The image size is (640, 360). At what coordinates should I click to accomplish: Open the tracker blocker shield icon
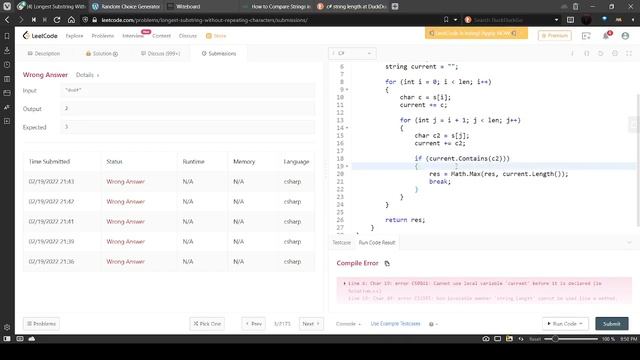[x=85, y=20]
